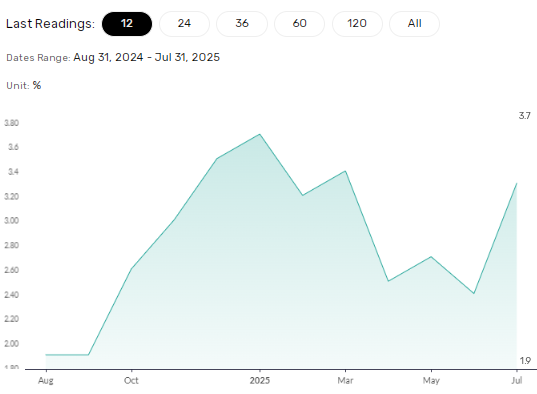537x394 pixels.
Task: Show All readings
Action: click(414, 24)
